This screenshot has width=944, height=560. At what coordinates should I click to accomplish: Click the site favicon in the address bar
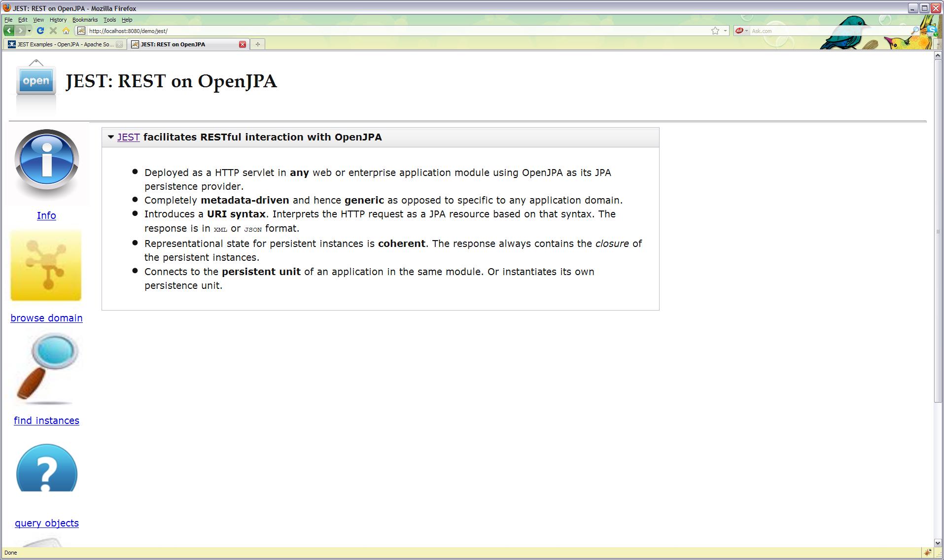pos(81,31)
